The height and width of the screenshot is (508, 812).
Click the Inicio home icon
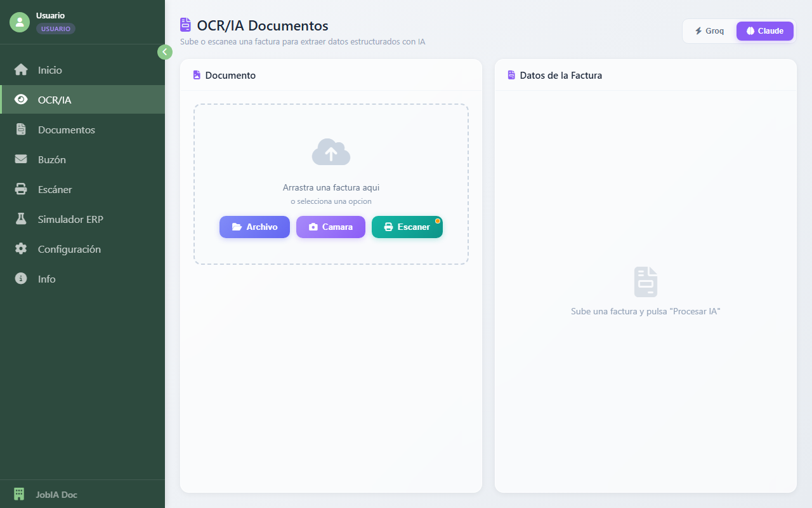[20, 70]
